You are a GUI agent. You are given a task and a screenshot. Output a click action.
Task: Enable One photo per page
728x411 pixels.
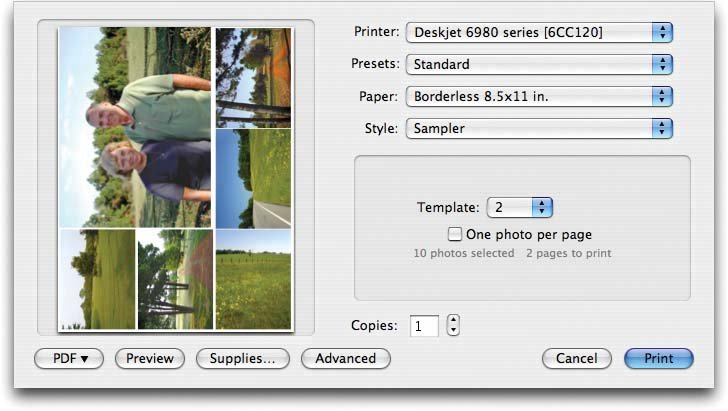[456, 235]
